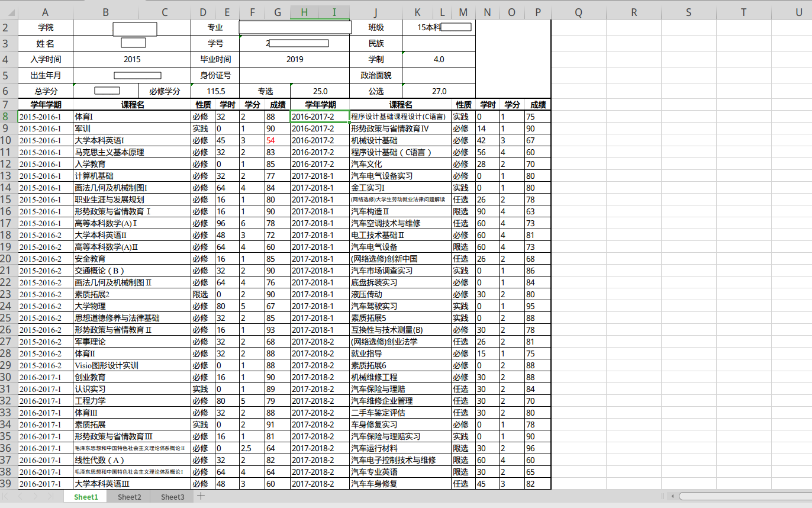Screen dimensions: 812x508
Task: Click the 学号 label cell
Action: [x=215, y=43]
